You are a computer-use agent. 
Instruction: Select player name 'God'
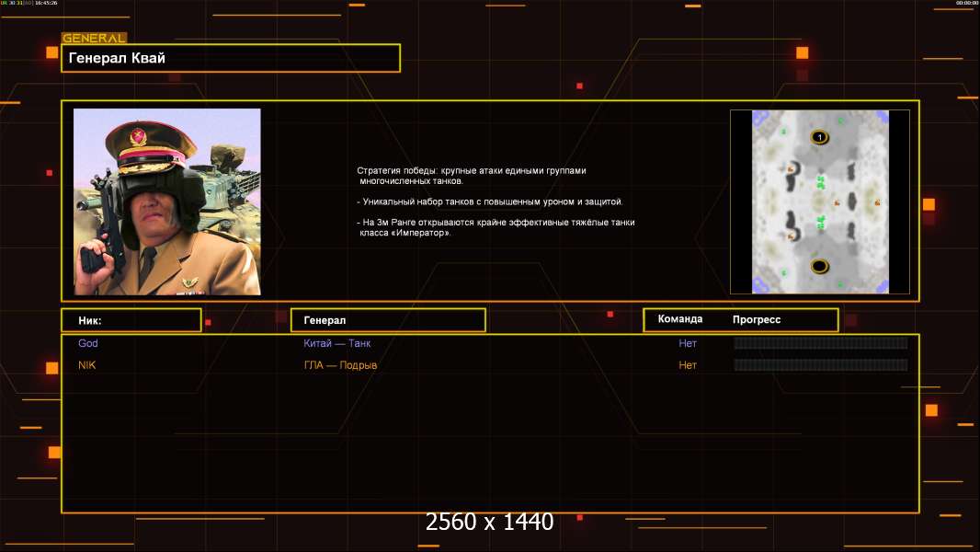point(88,343)
